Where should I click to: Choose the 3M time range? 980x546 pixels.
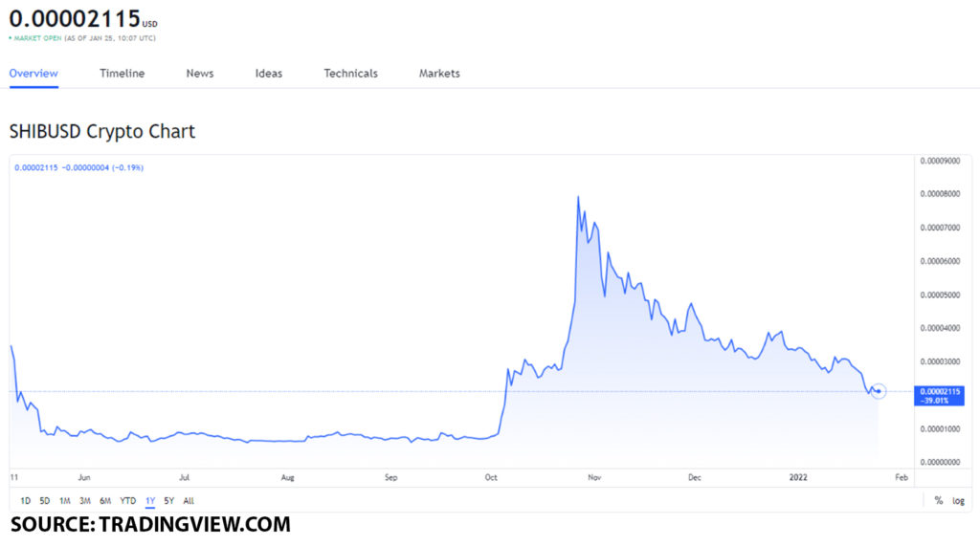coord(85,500)
